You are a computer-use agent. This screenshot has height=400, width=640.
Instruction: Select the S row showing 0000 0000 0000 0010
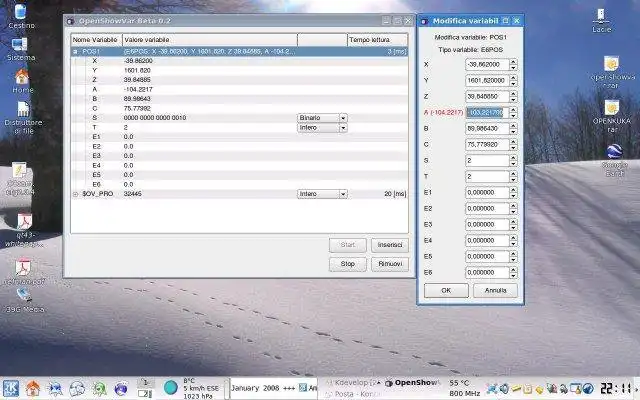[x=239, y=118]
